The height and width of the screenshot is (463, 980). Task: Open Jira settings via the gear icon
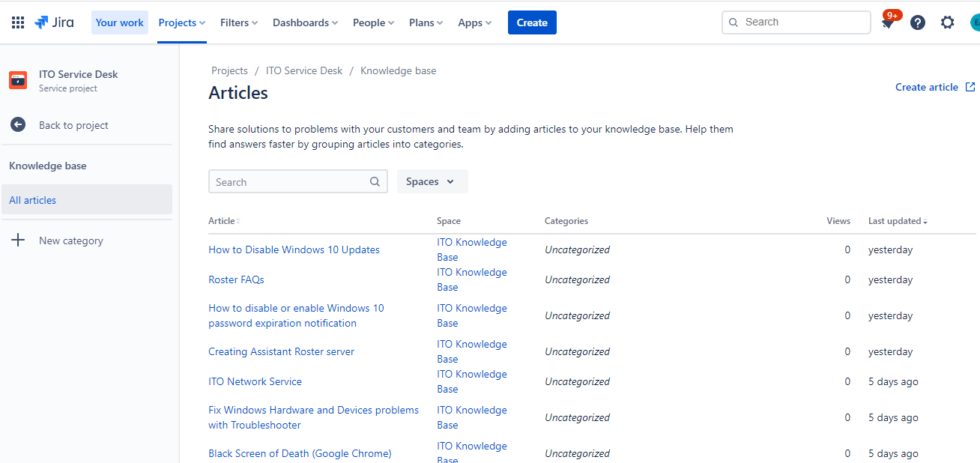pyautogui.click(x=947, y=22)
